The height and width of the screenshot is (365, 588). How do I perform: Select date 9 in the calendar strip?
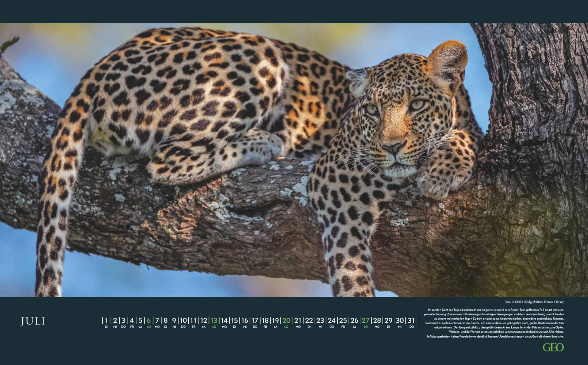coord(174,320)
